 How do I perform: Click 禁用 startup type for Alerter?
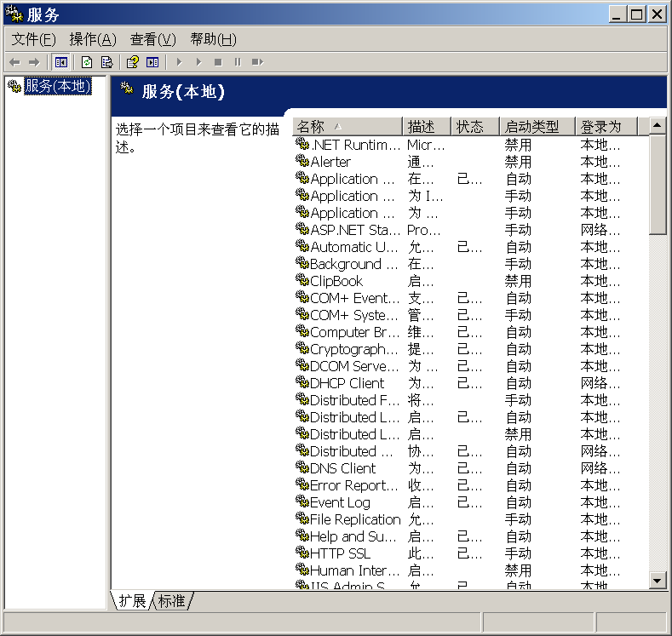(518, 162)
